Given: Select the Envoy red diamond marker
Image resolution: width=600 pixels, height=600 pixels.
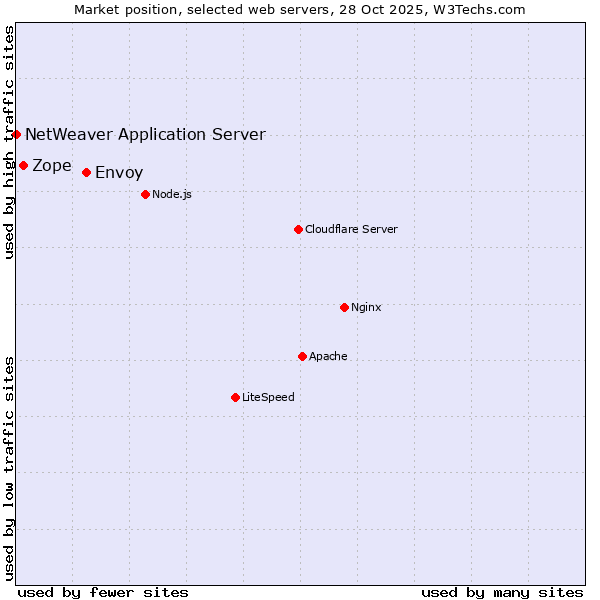Looking at the screenshot, I should 86,173.
